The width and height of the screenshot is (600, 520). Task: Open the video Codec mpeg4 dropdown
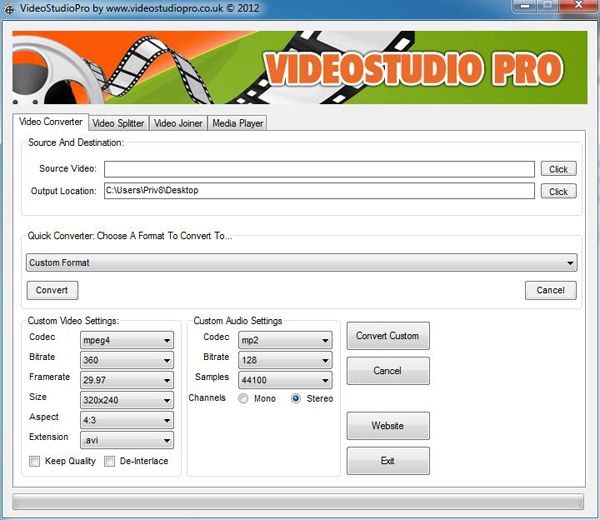pyautogui.click(x=127, y=340)
